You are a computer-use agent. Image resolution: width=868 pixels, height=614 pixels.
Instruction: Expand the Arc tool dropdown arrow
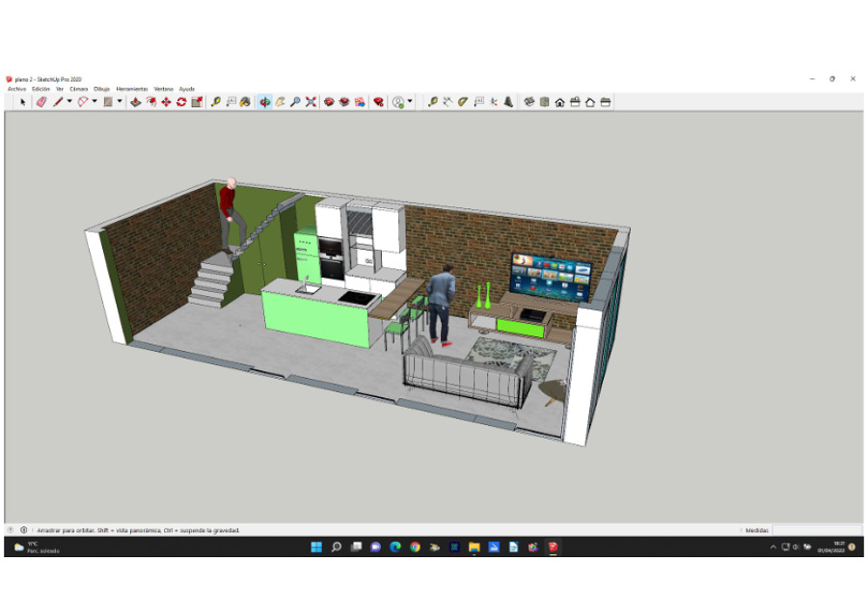pos(95,101)
